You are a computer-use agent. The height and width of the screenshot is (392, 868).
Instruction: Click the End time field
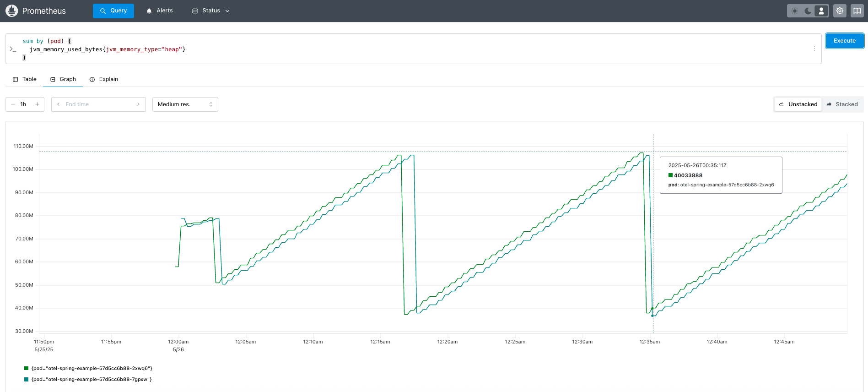(98, 104)
